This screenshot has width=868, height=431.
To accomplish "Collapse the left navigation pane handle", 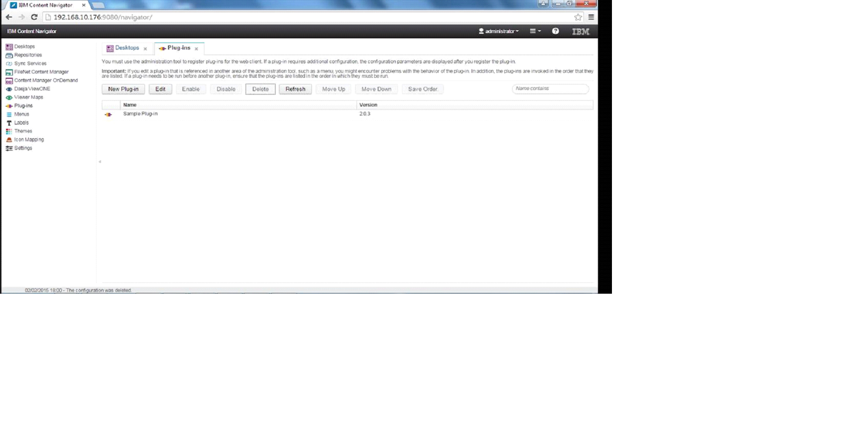I will point(100,162).
